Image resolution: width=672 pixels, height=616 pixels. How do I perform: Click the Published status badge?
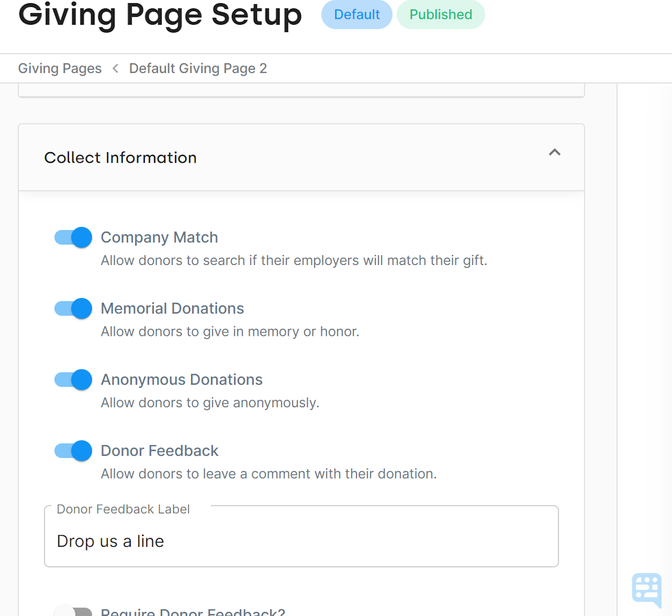tap(440, 15)
